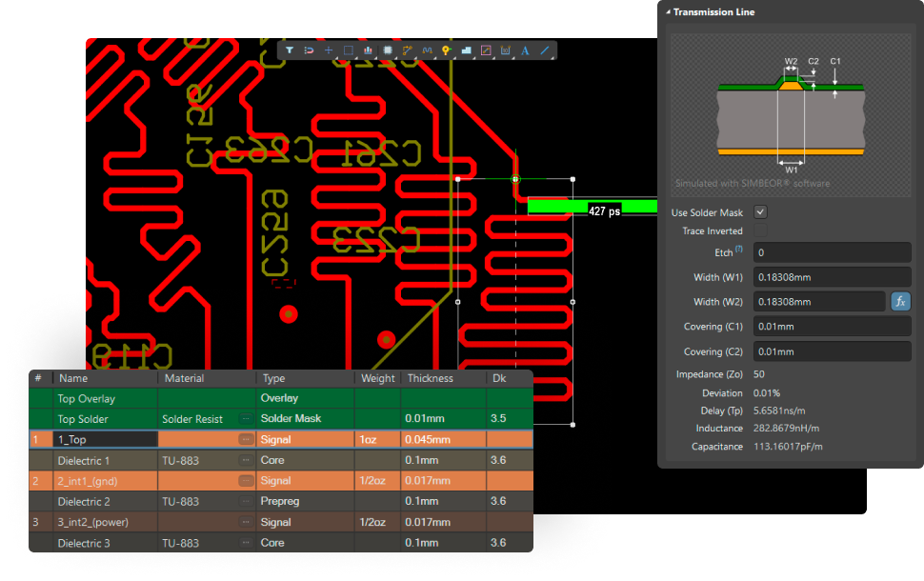Click the fx formula button beside Width W2
924x581 pixels.
coord(900,302)
